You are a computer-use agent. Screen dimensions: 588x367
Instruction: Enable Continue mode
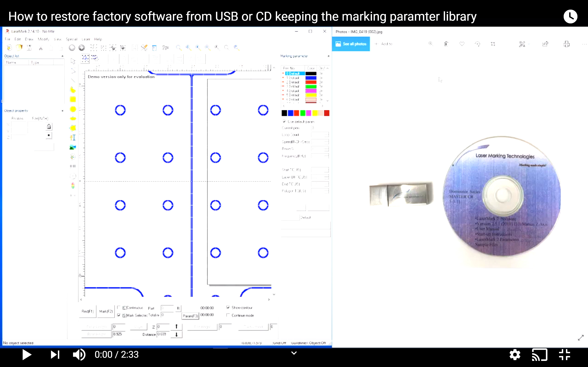point(228,315)
